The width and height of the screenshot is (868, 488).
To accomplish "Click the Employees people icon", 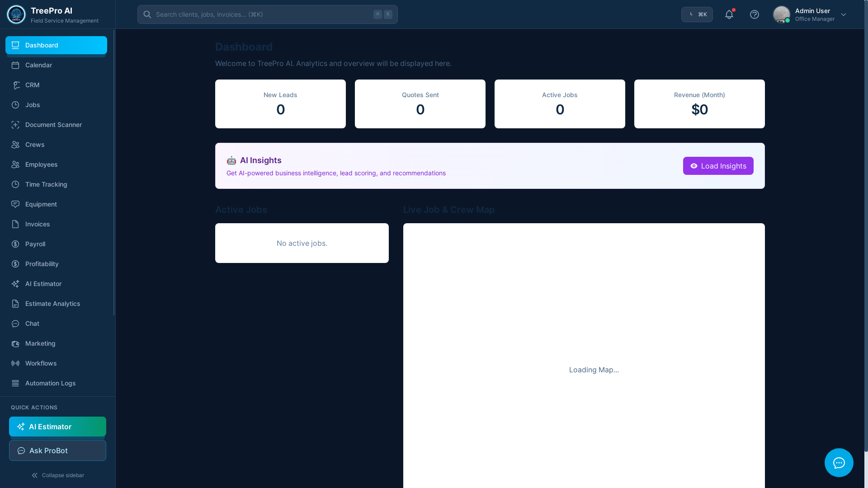I will click(x=15, y=164).
